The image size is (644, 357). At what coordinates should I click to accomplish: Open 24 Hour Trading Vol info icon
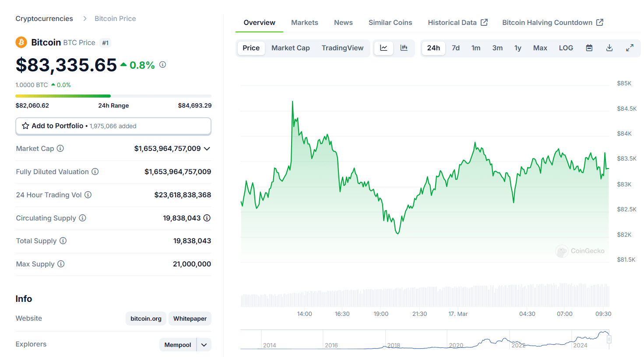tap(88, 195)
